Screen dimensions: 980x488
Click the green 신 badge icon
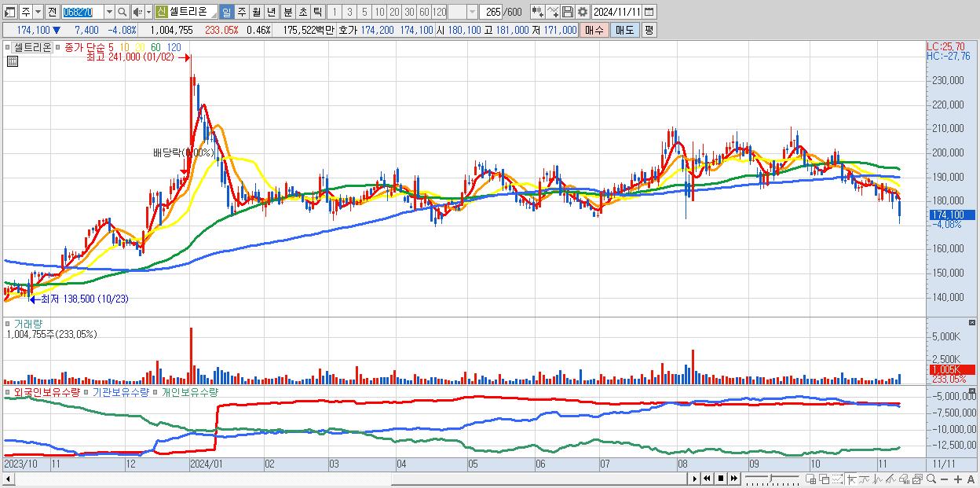pyautogui.click(x=161, y=12)
